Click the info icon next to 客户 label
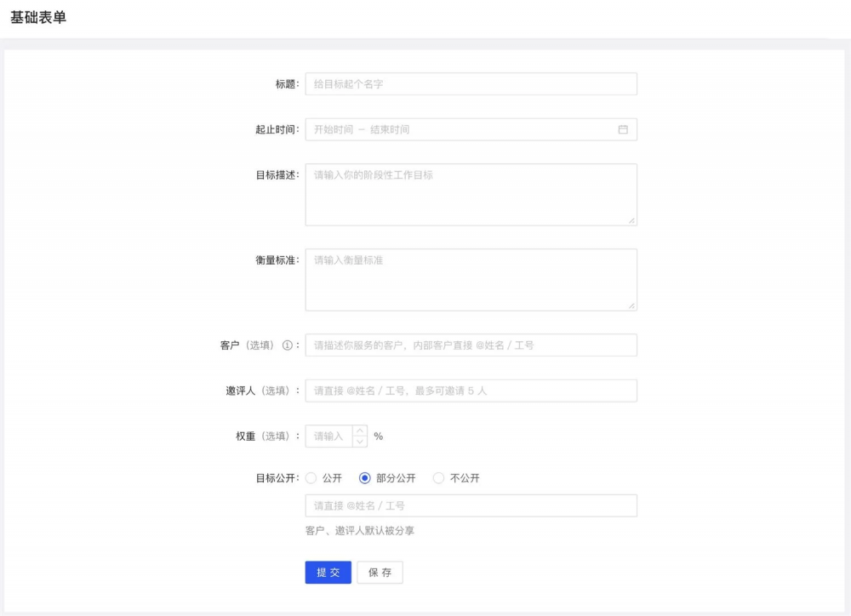 287,345
